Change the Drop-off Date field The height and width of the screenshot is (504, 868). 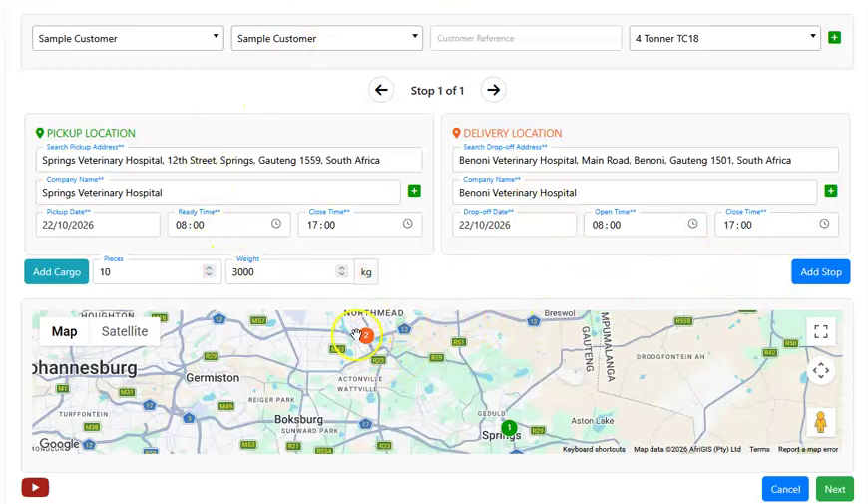(x=514, y=225)
